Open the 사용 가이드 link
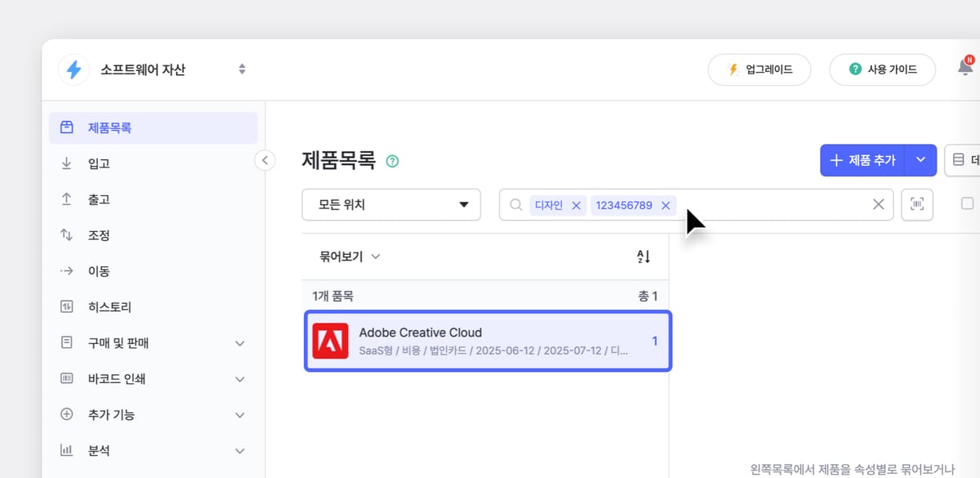The height and width of the screenshot is (478, 980). click(882, 69)
